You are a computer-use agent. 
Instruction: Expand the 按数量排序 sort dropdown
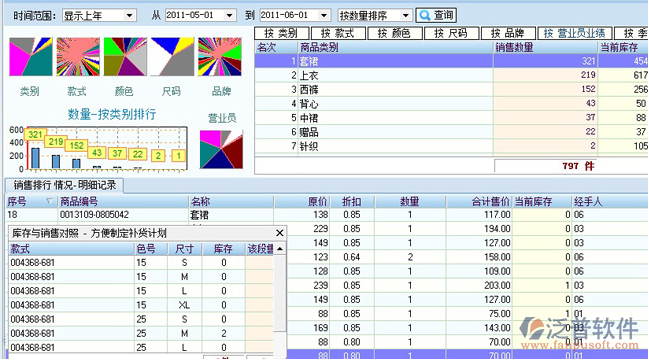375,15
